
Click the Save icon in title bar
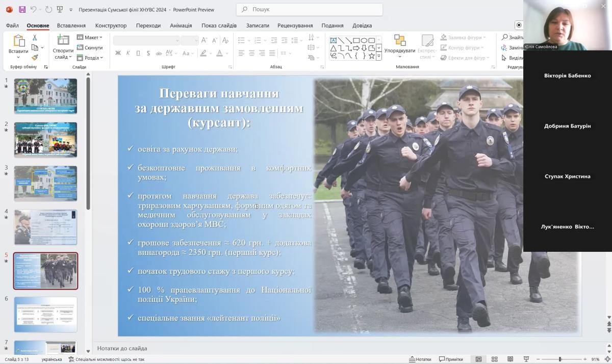point(22,9)
